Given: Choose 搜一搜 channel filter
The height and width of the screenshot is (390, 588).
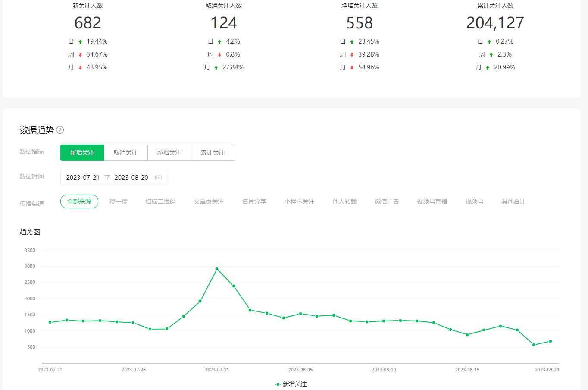Looking at the screenshot, I should [118, 201].
